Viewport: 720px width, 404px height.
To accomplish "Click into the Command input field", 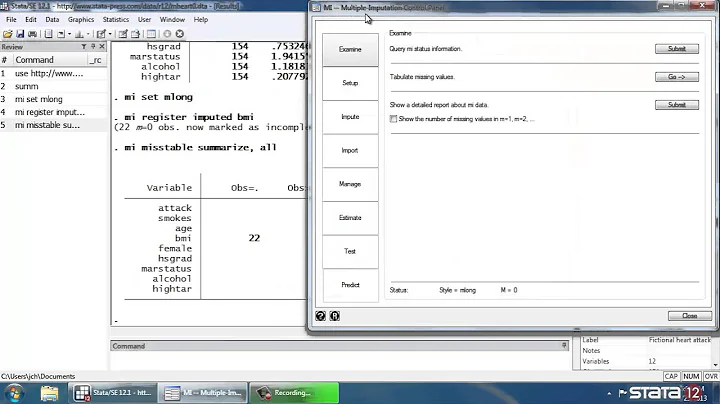I will point(340,360).
